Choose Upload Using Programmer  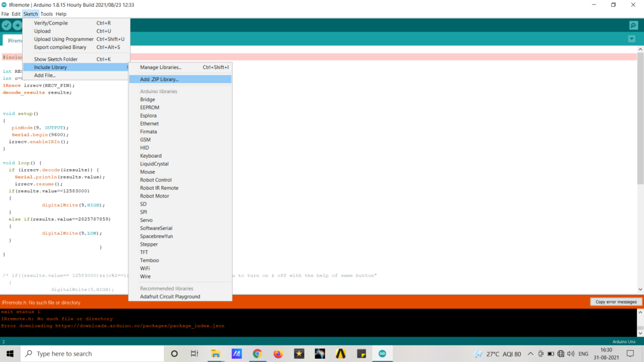[x=76, y=39]
